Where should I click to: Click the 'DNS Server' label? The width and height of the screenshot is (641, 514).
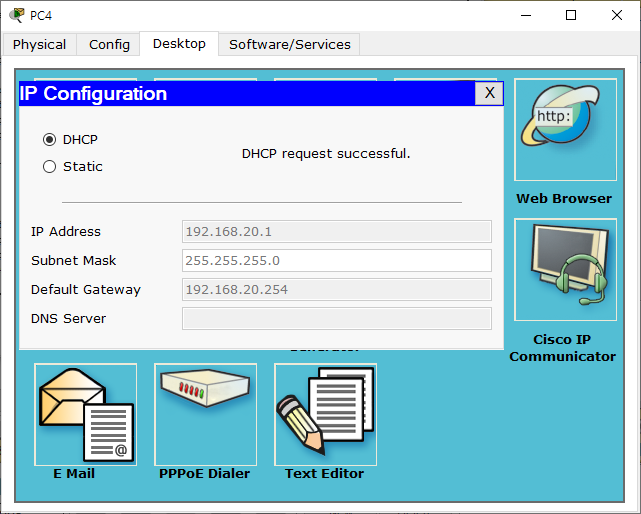point(68,319)
